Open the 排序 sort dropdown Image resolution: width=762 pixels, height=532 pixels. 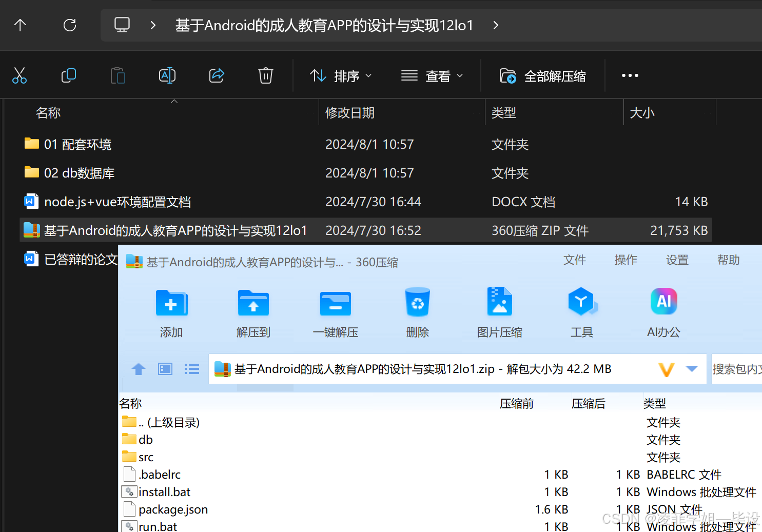(x=340, y=76)
